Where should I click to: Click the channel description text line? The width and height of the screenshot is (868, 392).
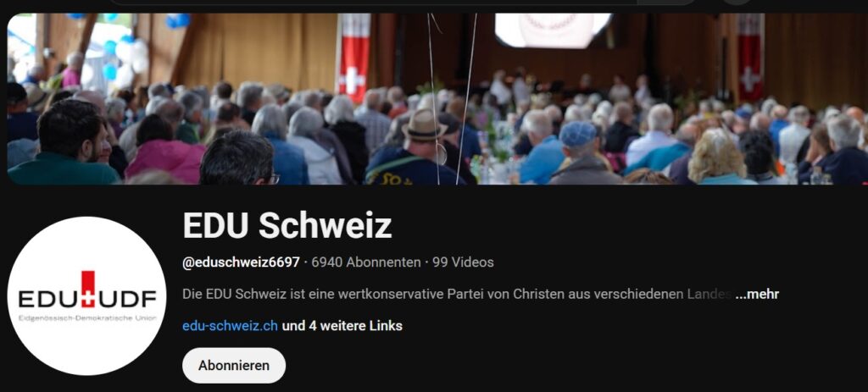point(457,294)
